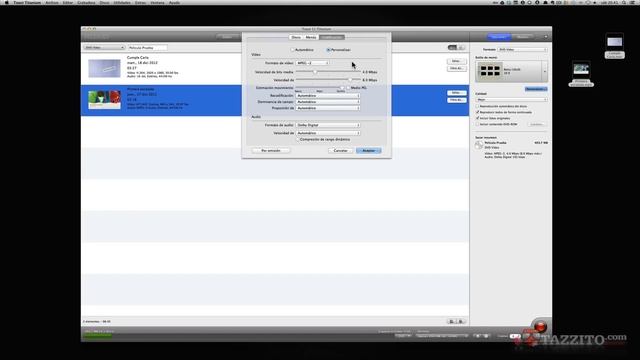Screen dimensions: 640x360
Task: Open recorder selection dropdown in bottom bar
Action: [442, 336]
